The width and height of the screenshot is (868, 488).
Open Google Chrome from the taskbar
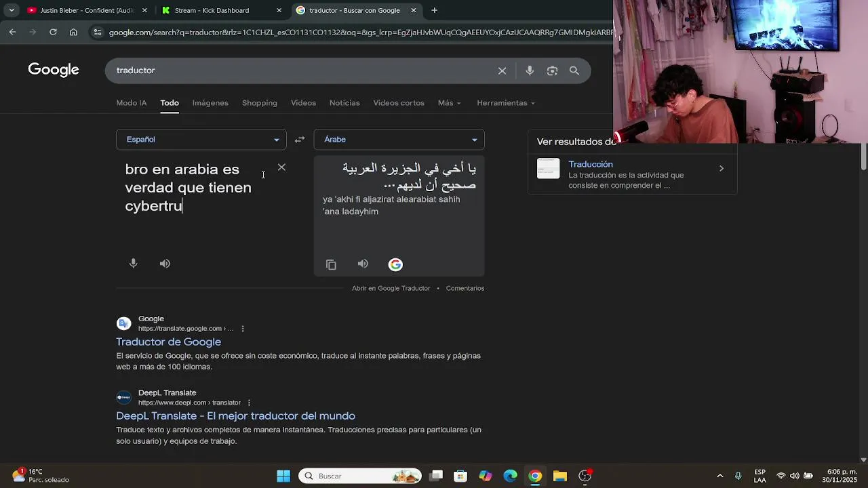[535, 476]
